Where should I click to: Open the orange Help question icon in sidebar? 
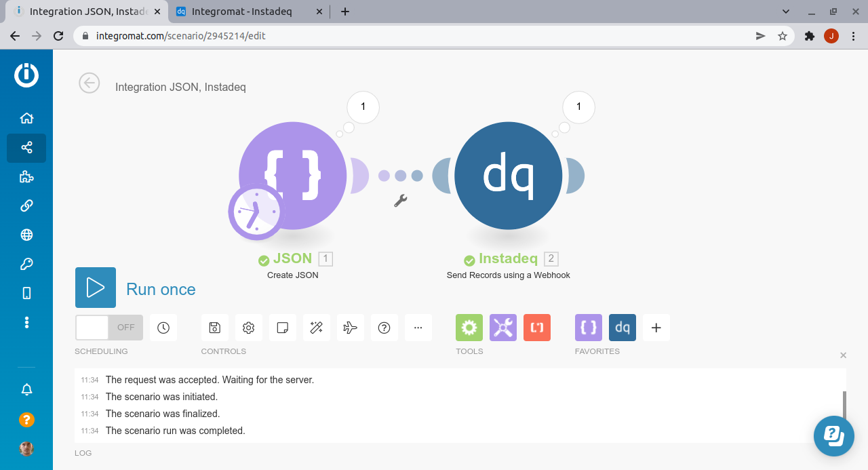[x=26, y=419]
